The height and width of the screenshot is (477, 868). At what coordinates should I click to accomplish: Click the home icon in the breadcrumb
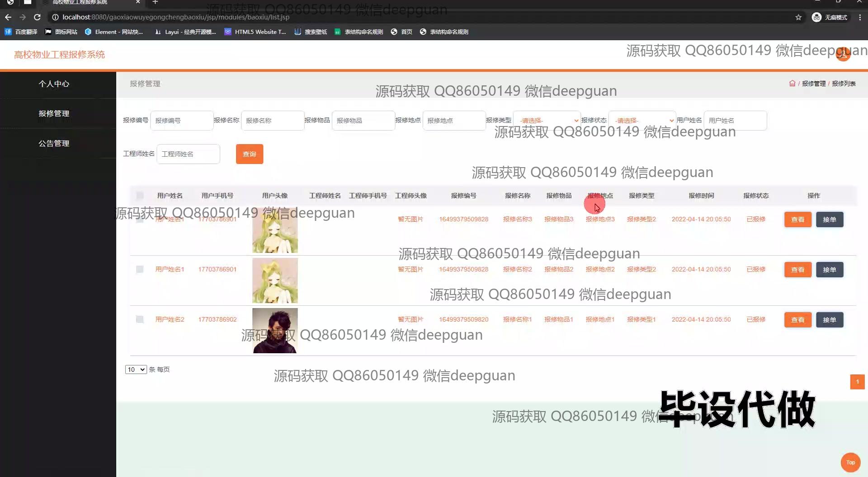click(792, 84)
